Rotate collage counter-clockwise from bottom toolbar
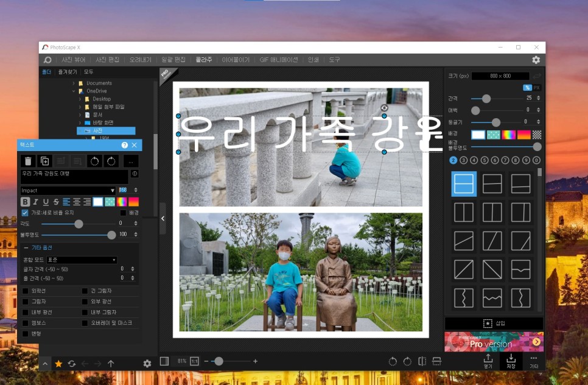The width and height of the screenshot is (588, 385). (x=393, y=361)
